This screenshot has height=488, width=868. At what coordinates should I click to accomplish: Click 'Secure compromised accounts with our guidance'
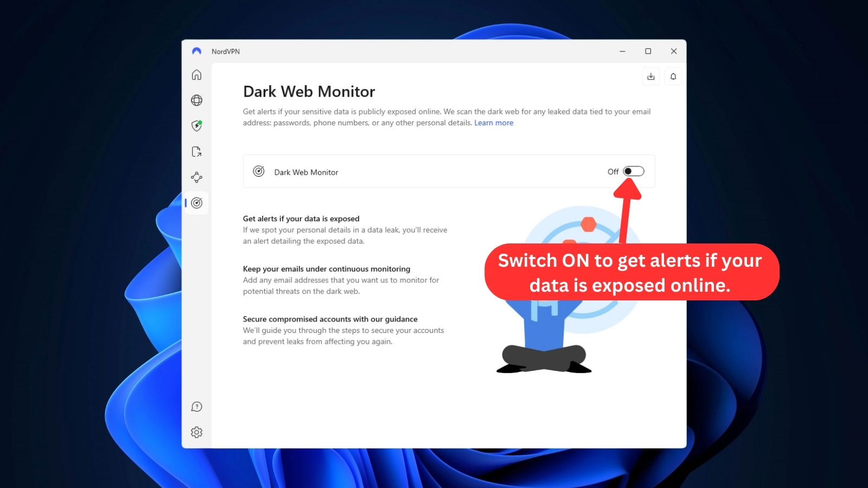coord(330,319)
